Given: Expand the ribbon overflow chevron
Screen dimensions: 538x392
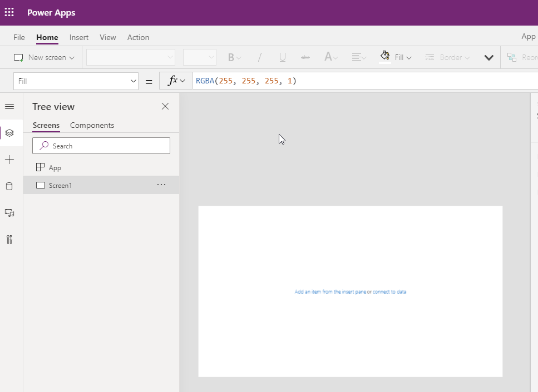Looking at the screenshot, I should click(x=489, y=58).
